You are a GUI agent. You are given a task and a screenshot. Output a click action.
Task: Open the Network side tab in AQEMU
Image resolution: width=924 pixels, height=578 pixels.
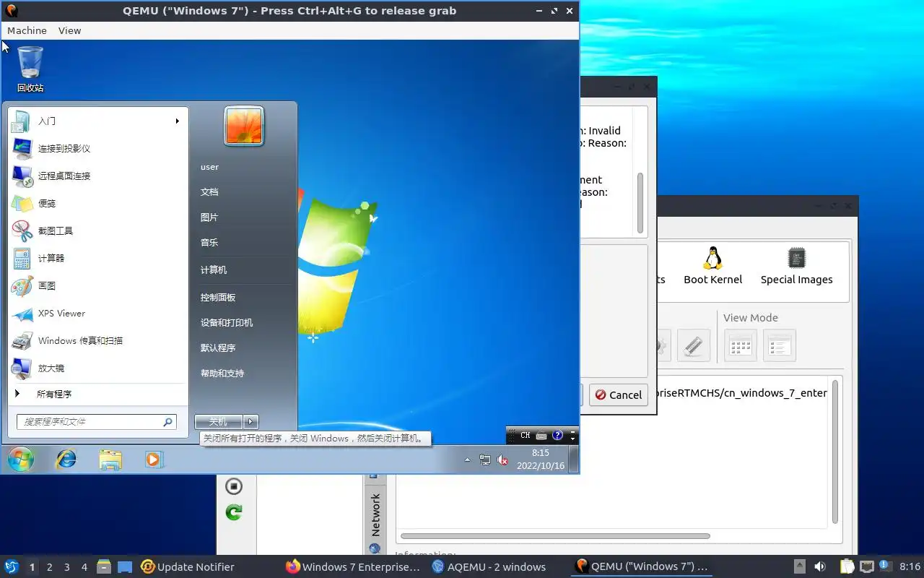pos(375,514)
